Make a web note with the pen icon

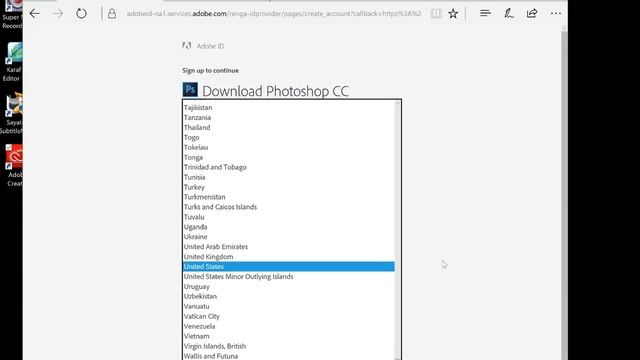(x=509, y=13)
